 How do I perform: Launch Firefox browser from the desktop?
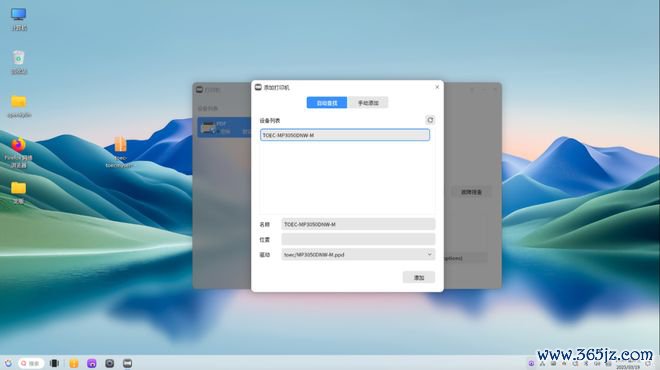(x=19, y=152)
